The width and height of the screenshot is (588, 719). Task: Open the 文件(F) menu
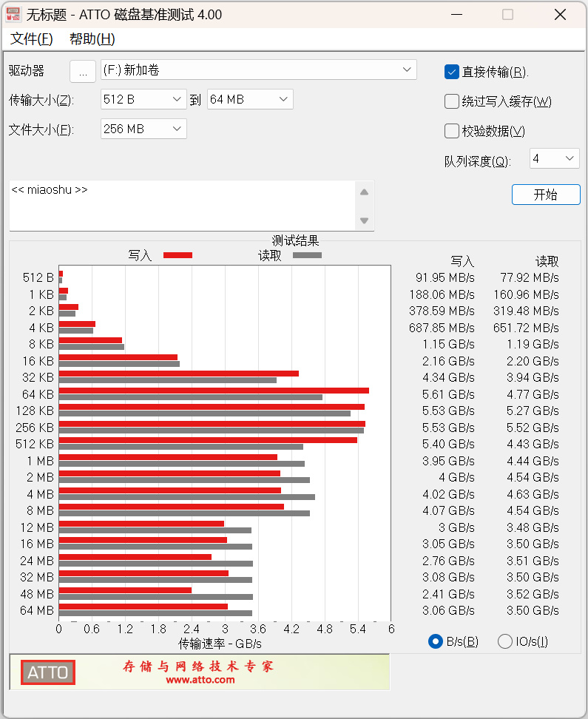32,39
